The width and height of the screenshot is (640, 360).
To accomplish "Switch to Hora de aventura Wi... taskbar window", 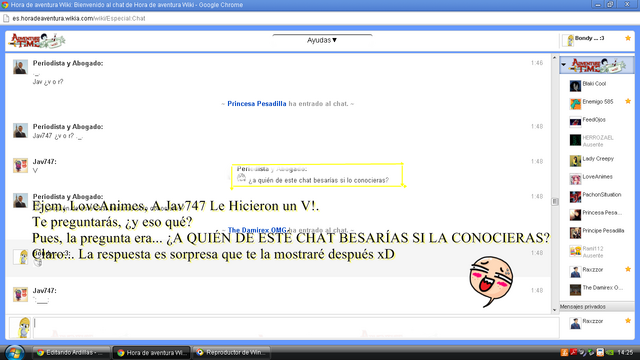I will click(151, 353).
